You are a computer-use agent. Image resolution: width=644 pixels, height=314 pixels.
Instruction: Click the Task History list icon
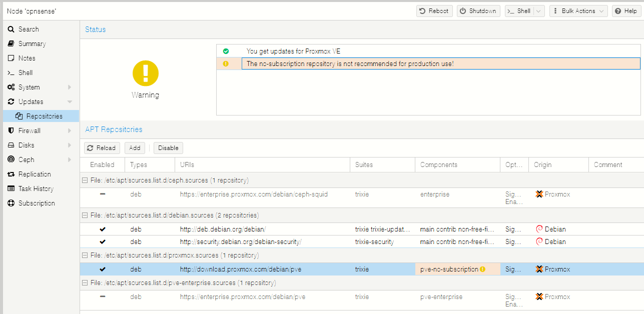coord(11,188)
